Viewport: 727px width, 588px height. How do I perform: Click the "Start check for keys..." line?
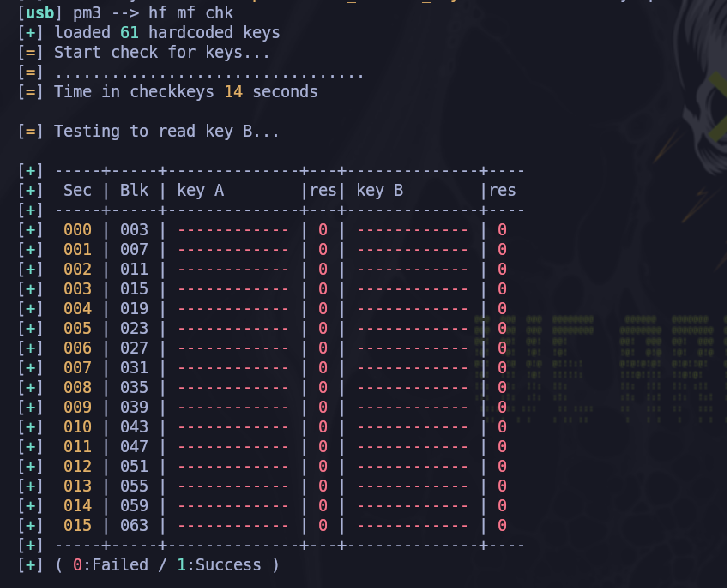point(162,52)
